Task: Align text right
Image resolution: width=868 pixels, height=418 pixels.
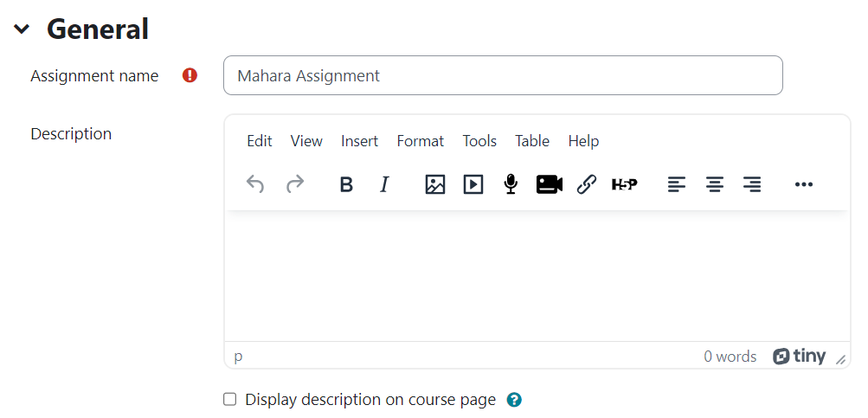Action: (752, 184)
